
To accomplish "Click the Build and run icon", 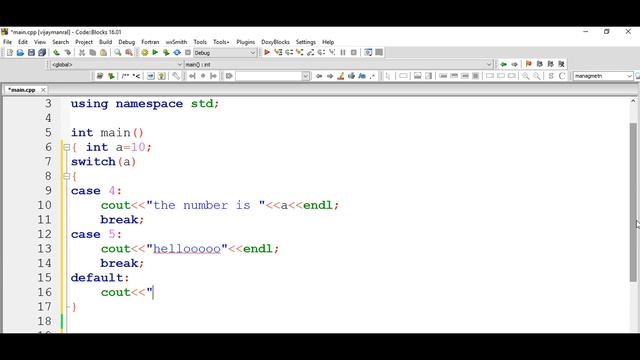I will pyautogui.click(x=166, y=53).
